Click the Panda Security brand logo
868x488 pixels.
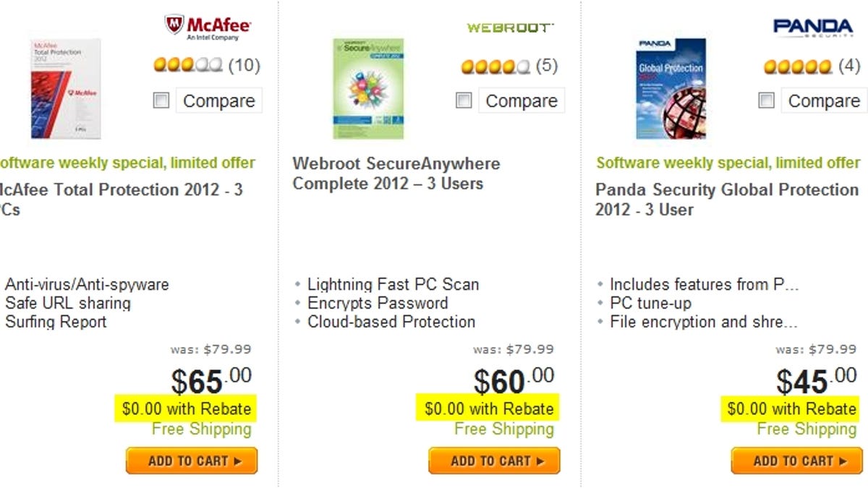[x=812, y=27]
